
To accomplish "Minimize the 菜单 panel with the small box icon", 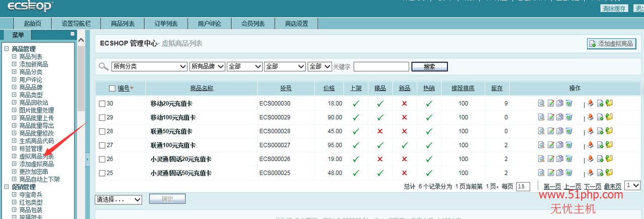I will (73, 34).
